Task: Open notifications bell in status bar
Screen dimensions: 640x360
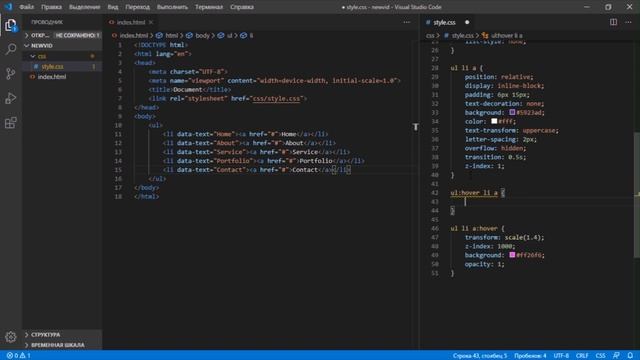Action: coord(630,356)
